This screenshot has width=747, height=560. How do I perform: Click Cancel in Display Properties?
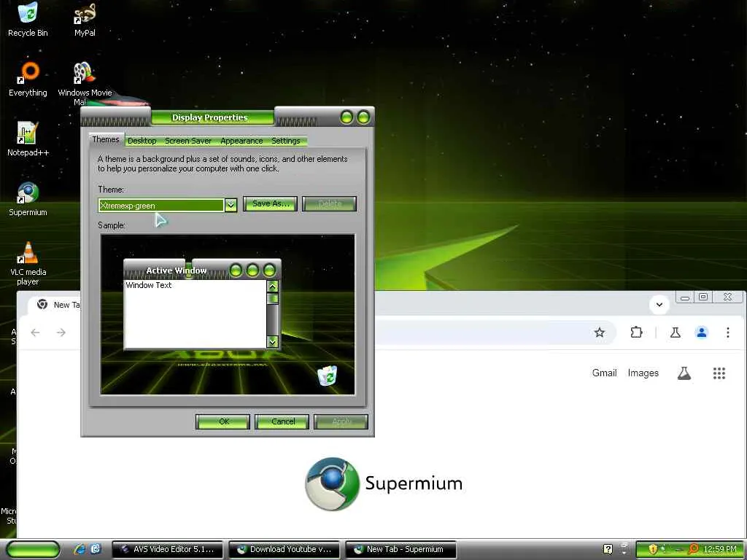click(x=282, y=421)
